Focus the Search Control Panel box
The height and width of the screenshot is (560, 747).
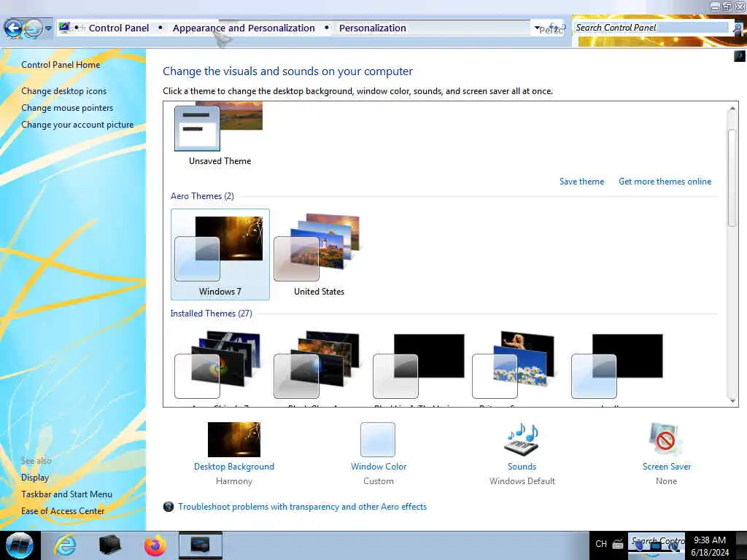tap(651, 28)
